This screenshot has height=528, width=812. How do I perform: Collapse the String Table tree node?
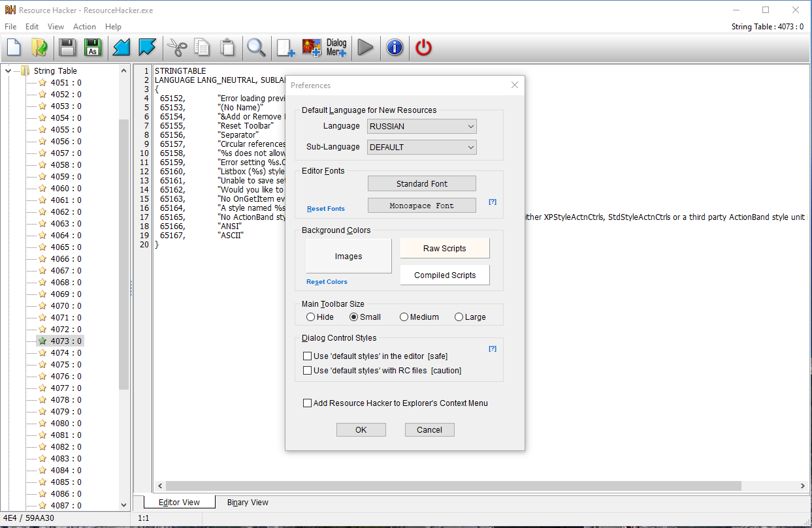click(x=8, y=70)
